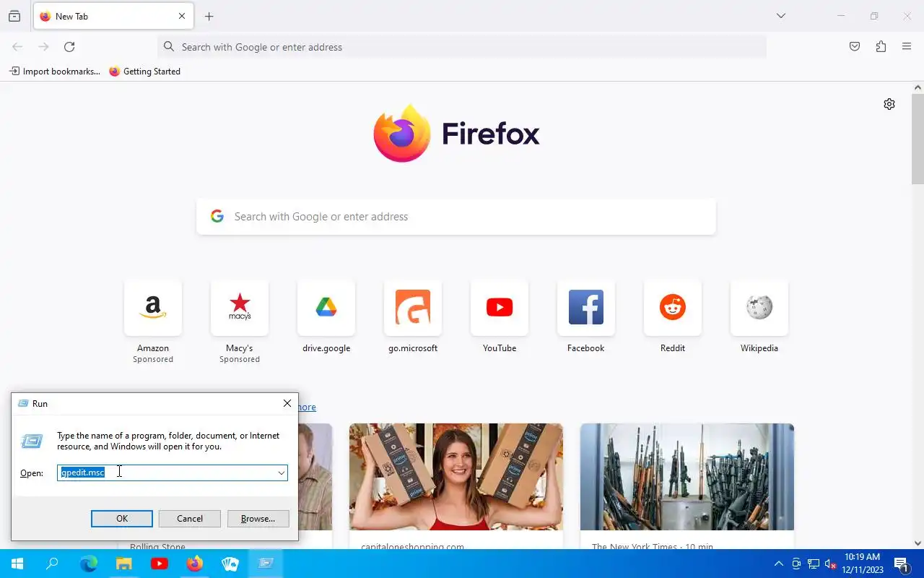Image resolution: width=924 pixels, height=578 pixels.
Task: Open the Getting Started bookmark
Action: (x=145, y=72)
